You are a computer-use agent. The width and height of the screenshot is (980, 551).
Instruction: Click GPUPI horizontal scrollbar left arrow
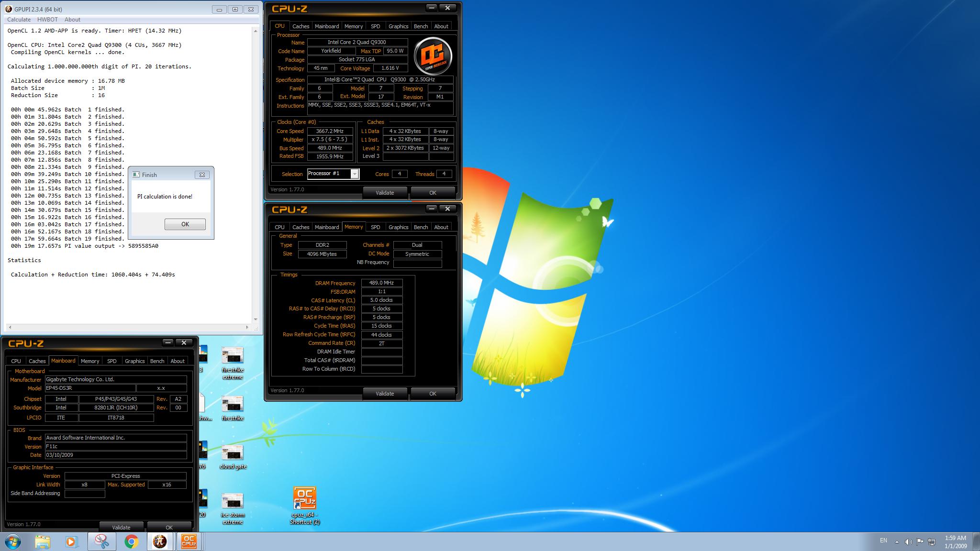pyautogui.click(x=10, y=328)
